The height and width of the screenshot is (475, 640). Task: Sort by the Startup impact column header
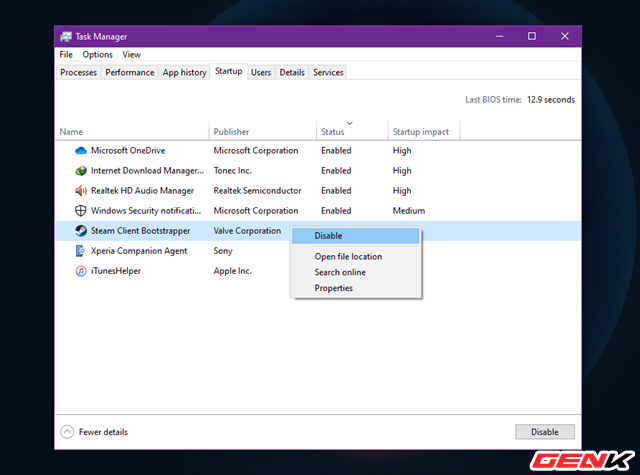coord(420,132)
